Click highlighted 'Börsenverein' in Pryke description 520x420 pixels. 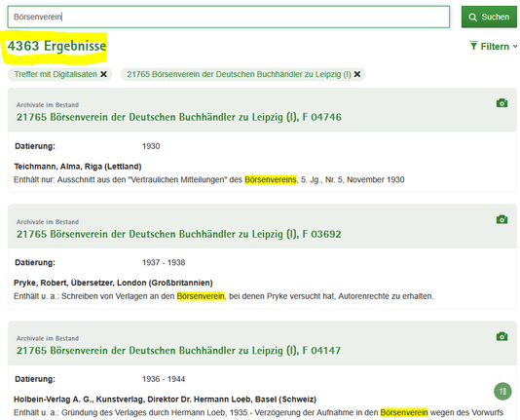click(x=201, y=296)
